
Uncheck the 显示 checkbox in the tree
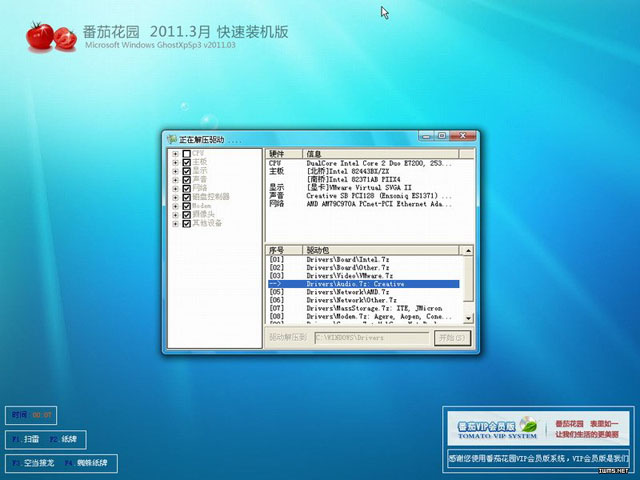coord(187,171)
